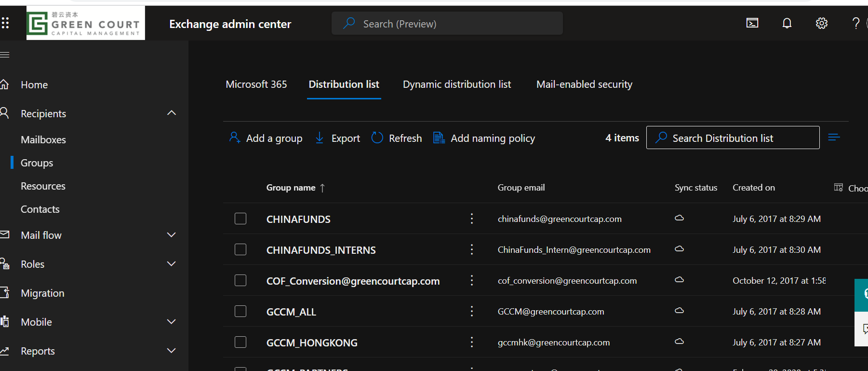Expand the Reports section
Viewport: 868px width, 371px height.
pos(171,351)
